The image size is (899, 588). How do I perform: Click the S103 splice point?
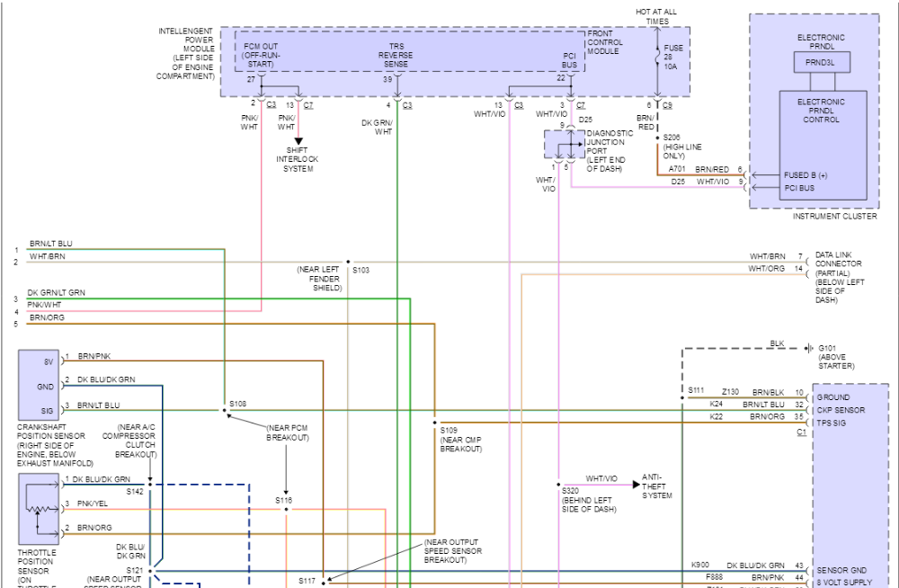348,262
